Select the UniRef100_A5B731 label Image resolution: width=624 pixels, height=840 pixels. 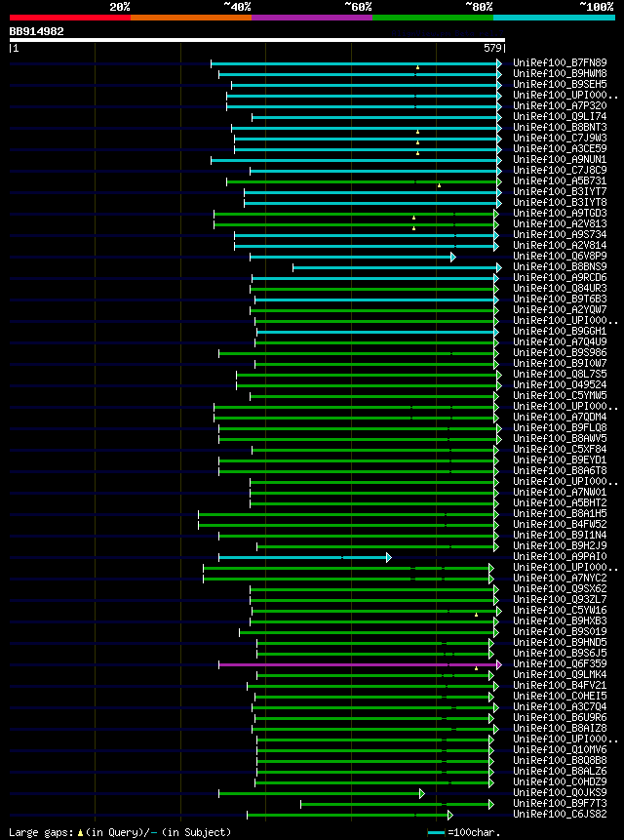[x=560, y=181]
